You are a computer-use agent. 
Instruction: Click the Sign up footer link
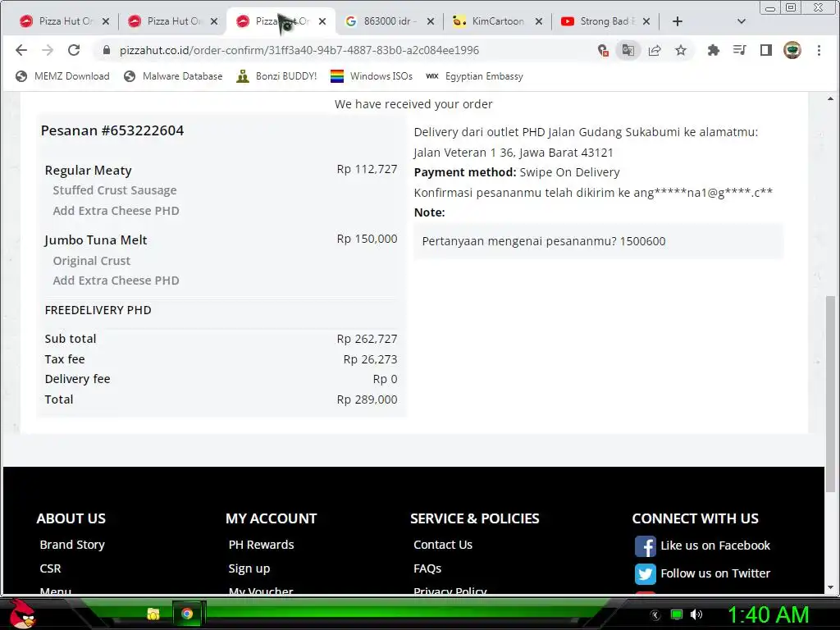249,569
